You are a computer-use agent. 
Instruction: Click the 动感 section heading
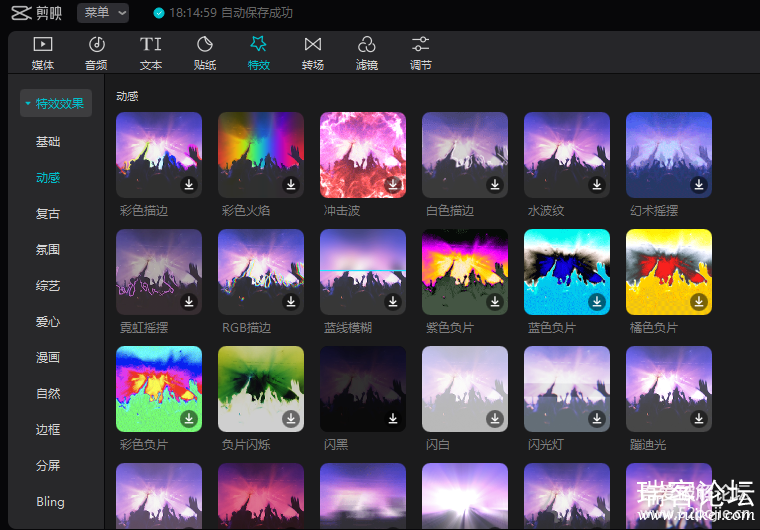[x=127, y=96]
